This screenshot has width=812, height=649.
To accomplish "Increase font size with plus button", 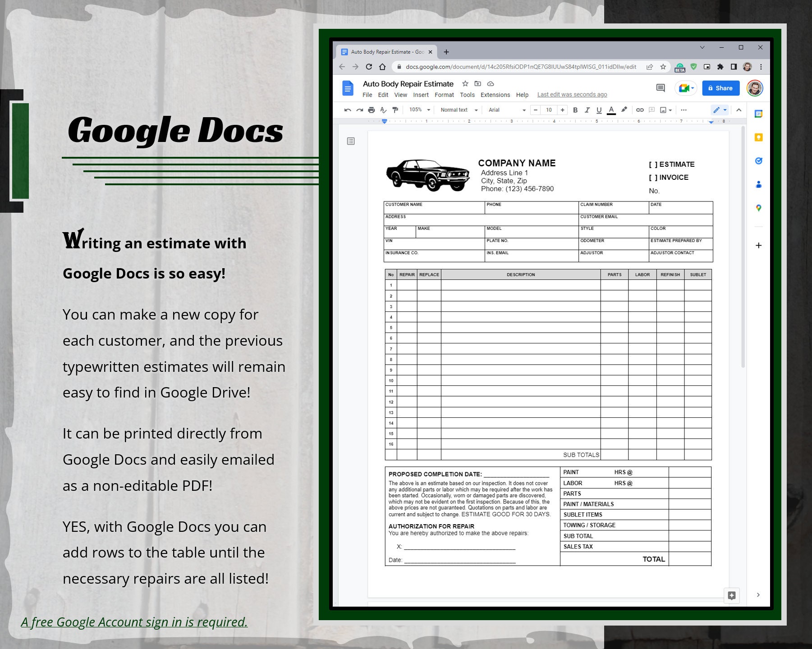I will coord(563,110).
